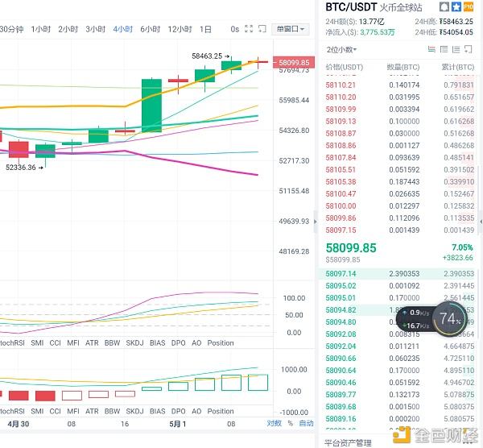Click the 58110.21 ask price row

coord(341,85)
